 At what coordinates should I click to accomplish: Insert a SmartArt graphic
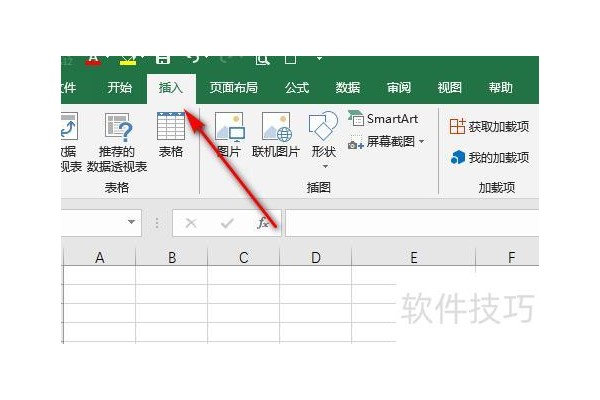pos(383,119)
